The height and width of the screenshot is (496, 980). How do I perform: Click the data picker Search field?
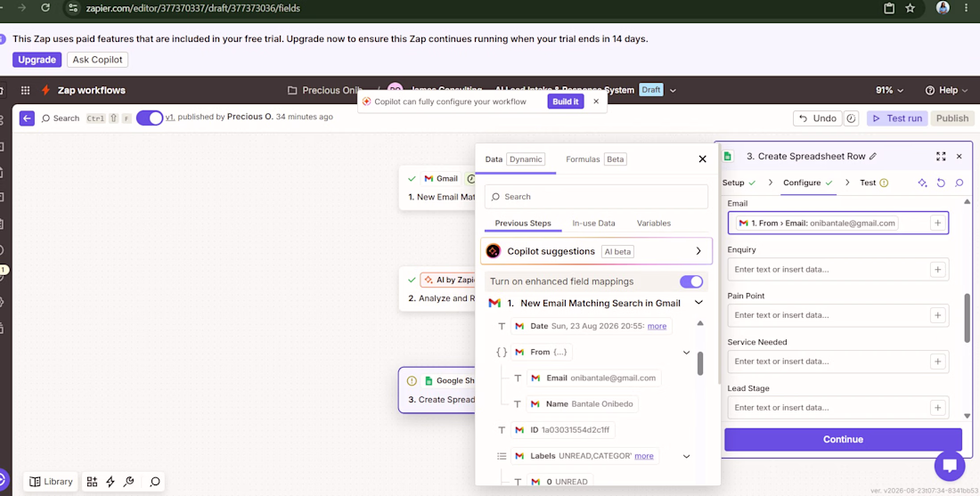[596, 196]
